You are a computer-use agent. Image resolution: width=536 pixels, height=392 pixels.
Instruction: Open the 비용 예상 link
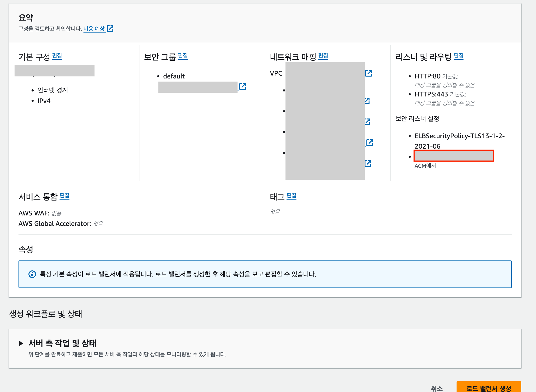pos(94,29)
